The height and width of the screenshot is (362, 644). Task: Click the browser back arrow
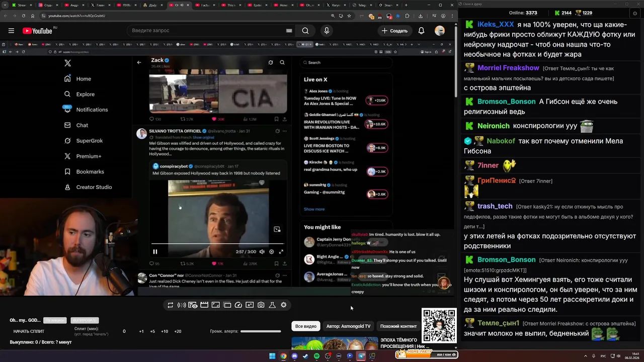pos(6,16)
